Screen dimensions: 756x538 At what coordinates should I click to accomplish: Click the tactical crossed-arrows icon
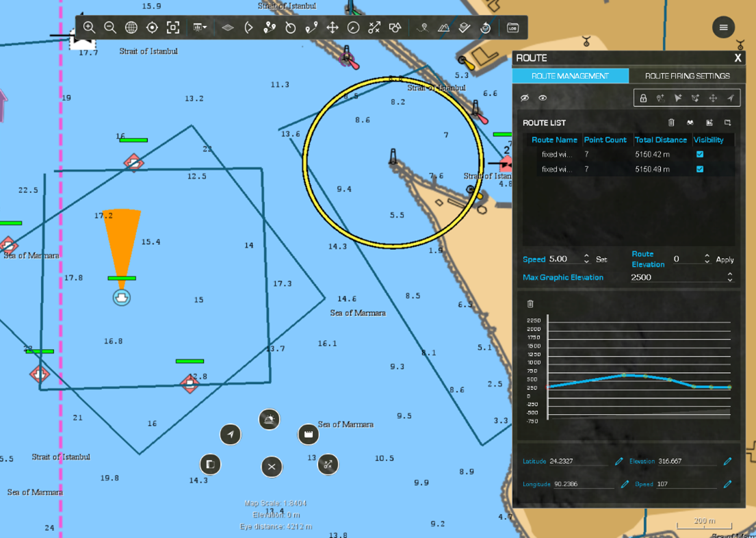pos(374,27)
